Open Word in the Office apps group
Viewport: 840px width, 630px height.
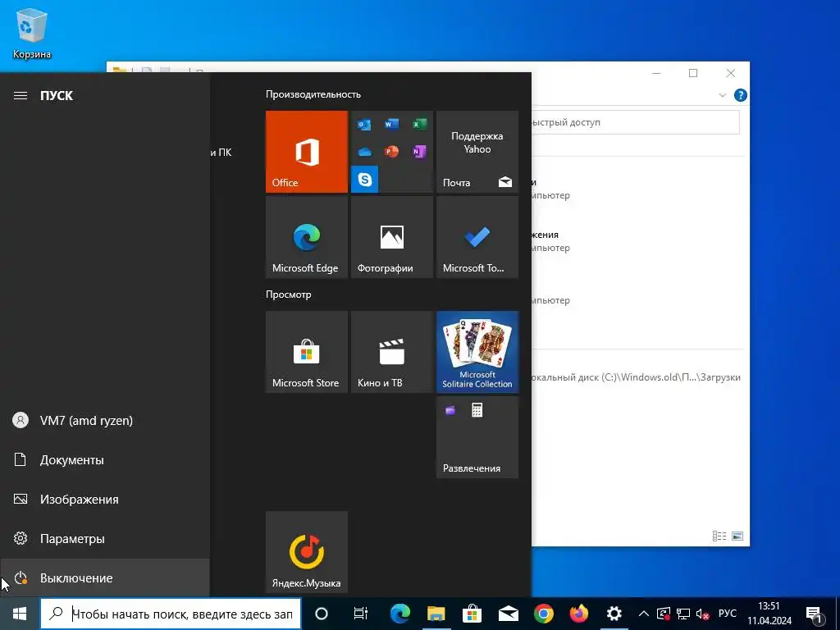(x=391, y=125)
